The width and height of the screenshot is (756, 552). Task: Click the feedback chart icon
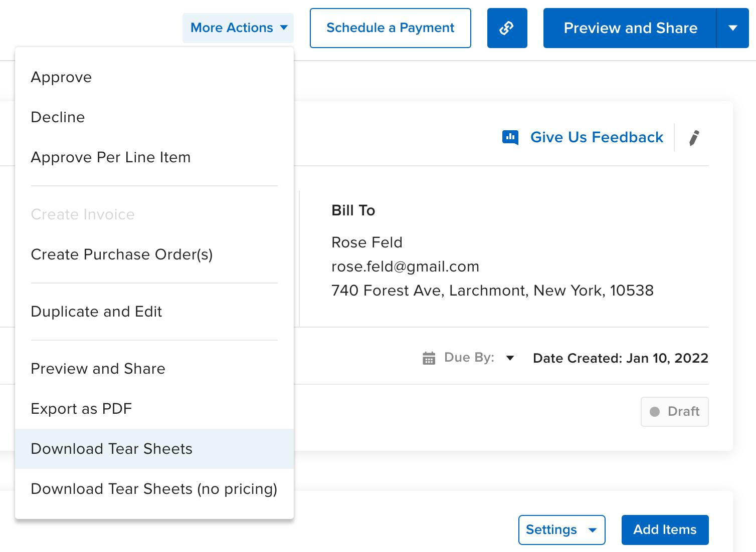coord(510,137)
